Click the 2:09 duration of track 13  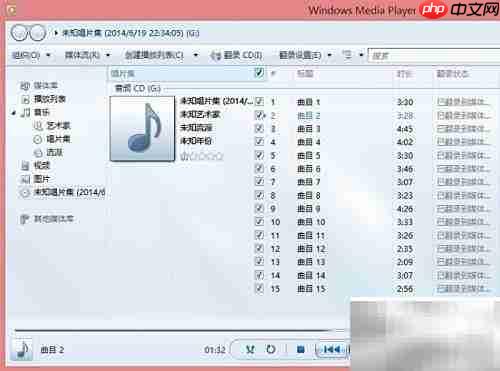405,262
